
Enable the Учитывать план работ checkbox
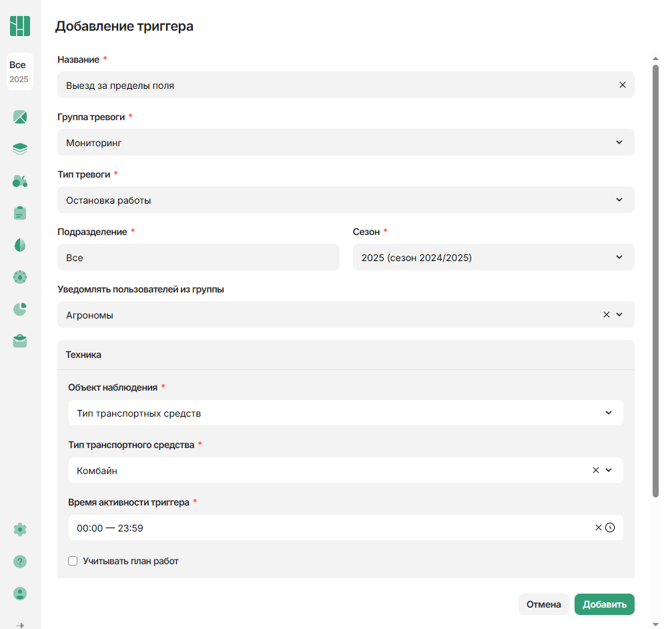tap(73, 561)
